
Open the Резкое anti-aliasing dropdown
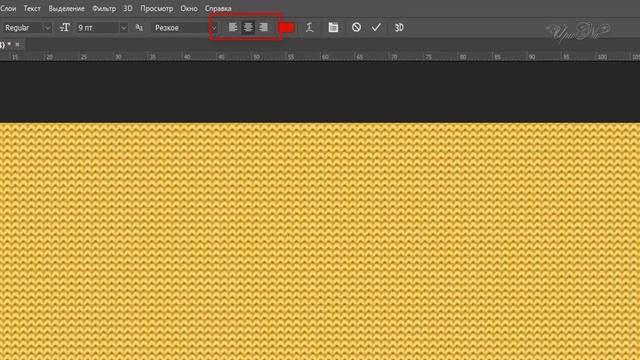tap(184, 28)
